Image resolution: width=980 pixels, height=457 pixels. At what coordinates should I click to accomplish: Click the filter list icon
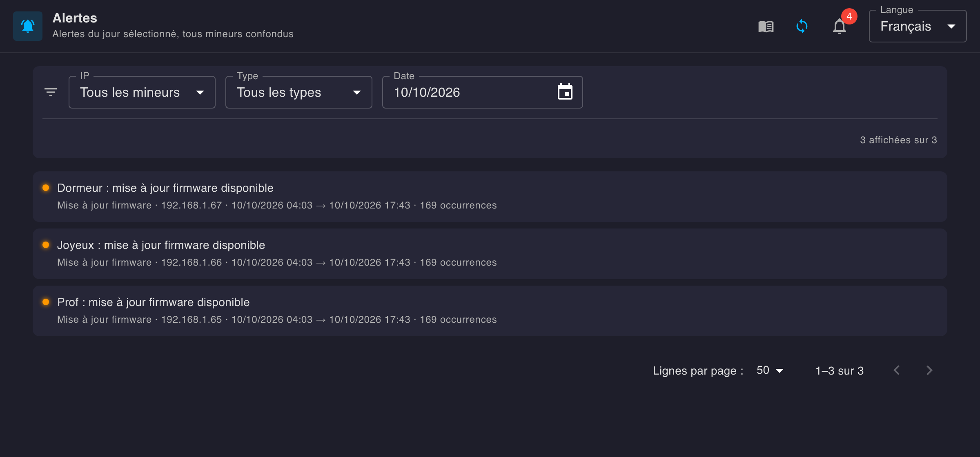coord(51,92)
